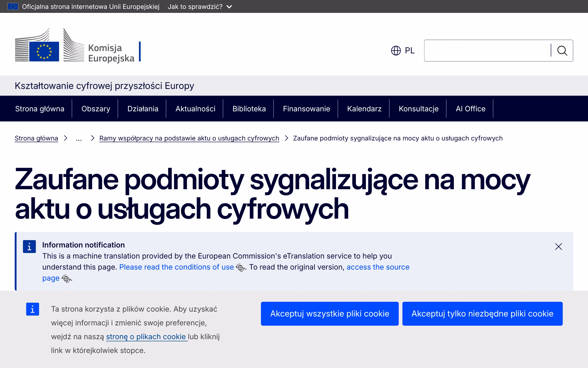The height and width of the screenshot is (368, 588).
Task: Click "Oficjalna strona internetowa Unii Europejskiej" text
Action: tap(91, 6)
